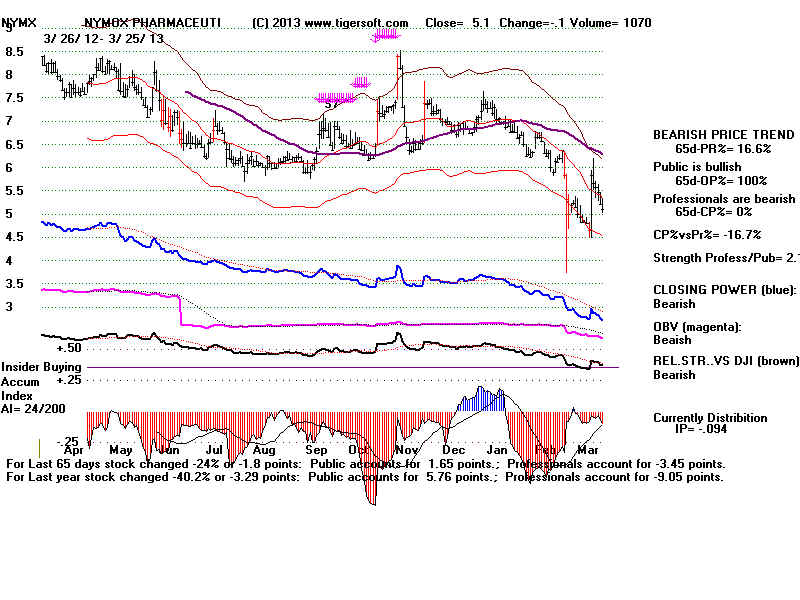Select the 3/26/12- 3/25/13 date range
Image resolution: width=800 pixels, height=600 pixels.
[103, 37]
